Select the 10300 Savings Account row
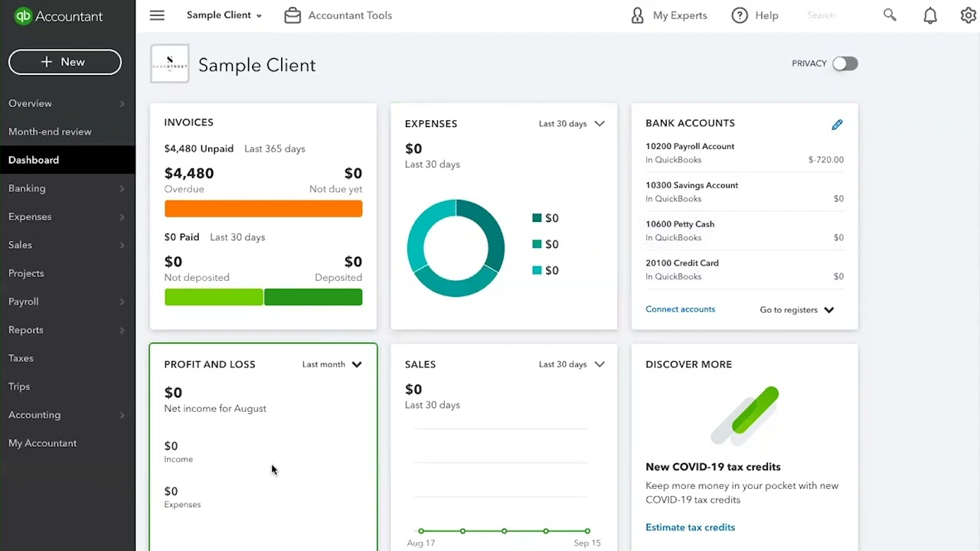 744,192
